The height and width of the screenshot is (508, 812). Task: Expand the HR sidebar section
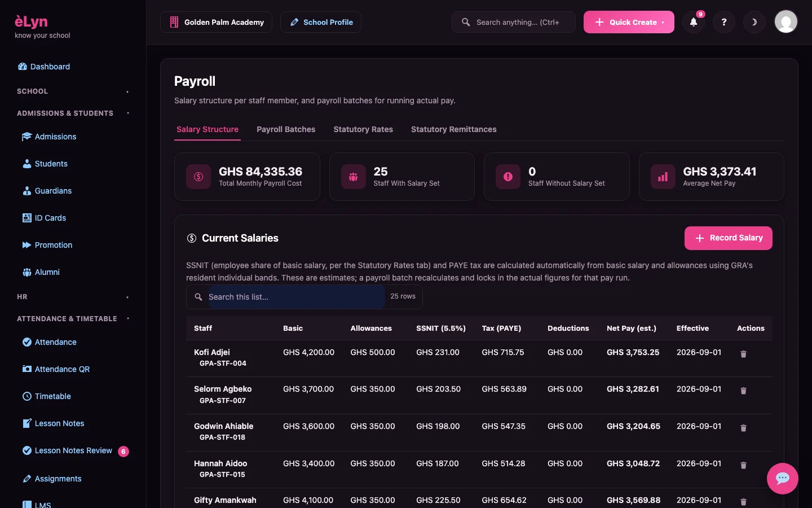(73, 297)
